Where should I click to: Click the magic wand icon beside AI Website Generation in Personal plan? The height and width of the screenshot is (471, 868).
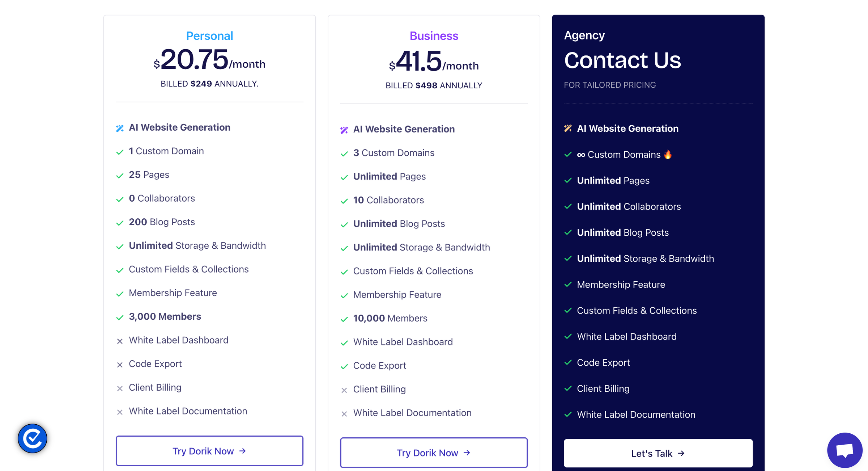[120, 127]
